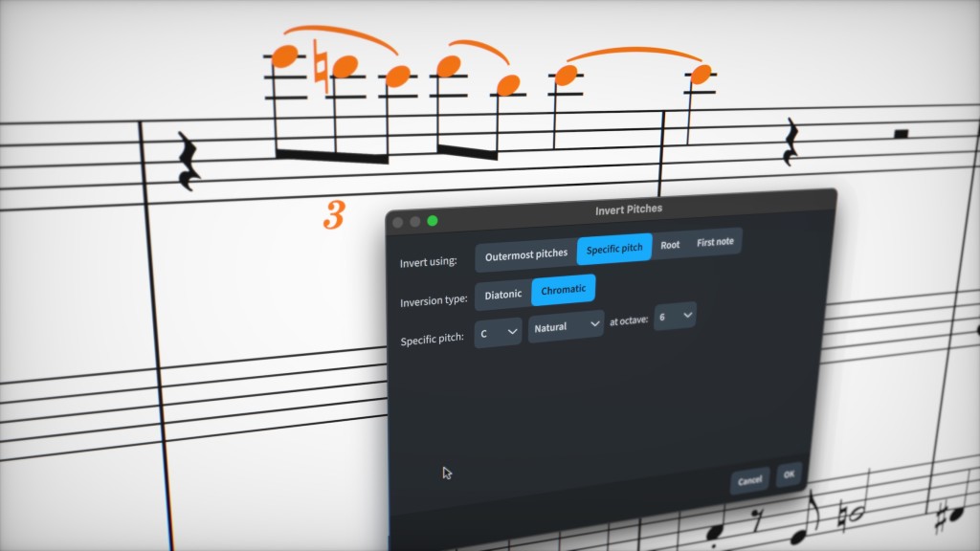The height and width of the screenshot is (551, 980).
Task: Click the orange triplet number 3
Action: [x=333, y=216]
